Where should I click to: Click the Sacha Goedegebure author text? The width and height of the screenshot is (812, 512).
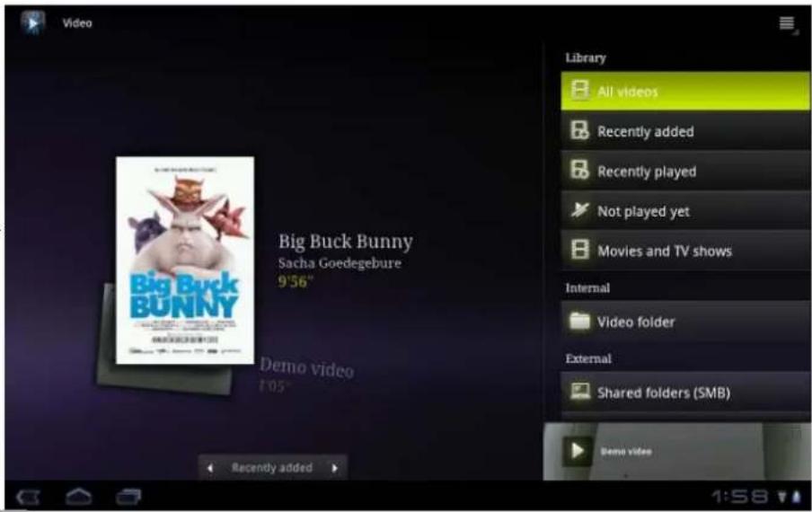click(x=340, y=263)
